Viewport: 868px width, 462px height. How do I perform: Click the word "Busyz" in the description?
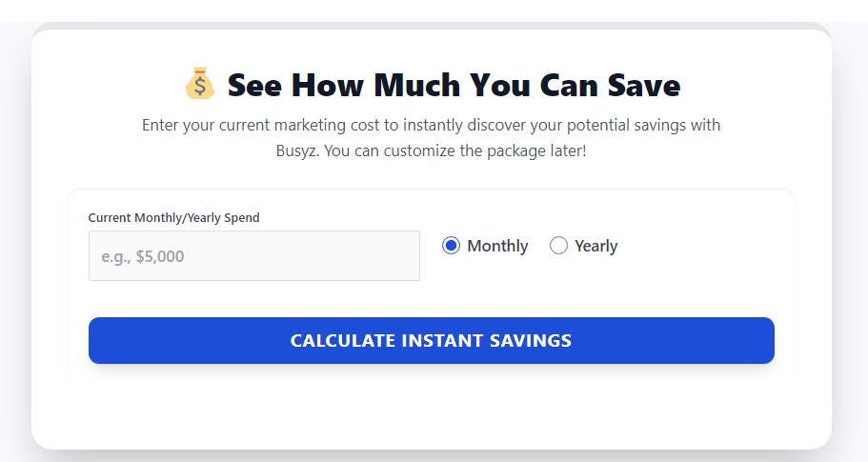295,151
